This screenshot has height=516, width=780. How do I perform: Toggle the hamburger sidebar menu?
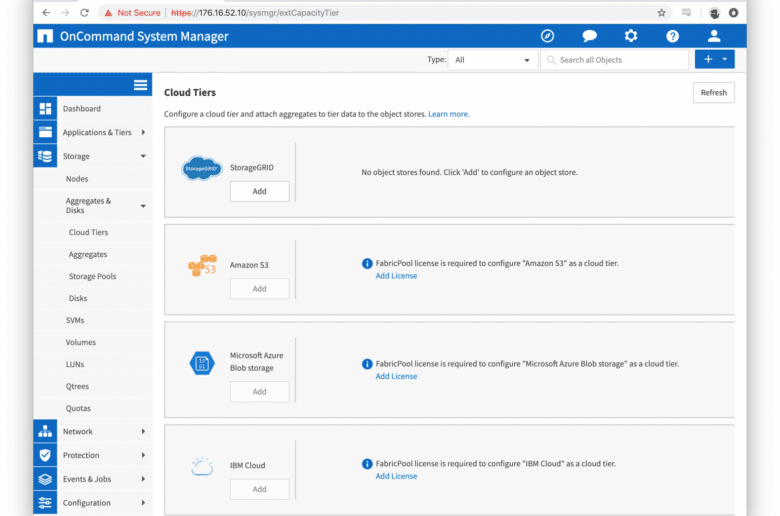(x=140, y=85)
